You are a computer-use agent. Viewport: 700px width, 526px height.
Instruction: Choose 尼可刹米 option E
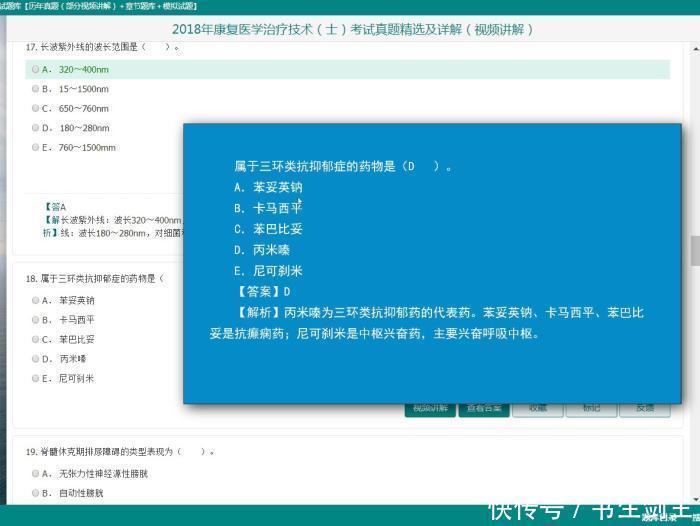click(x=36, y=378)
